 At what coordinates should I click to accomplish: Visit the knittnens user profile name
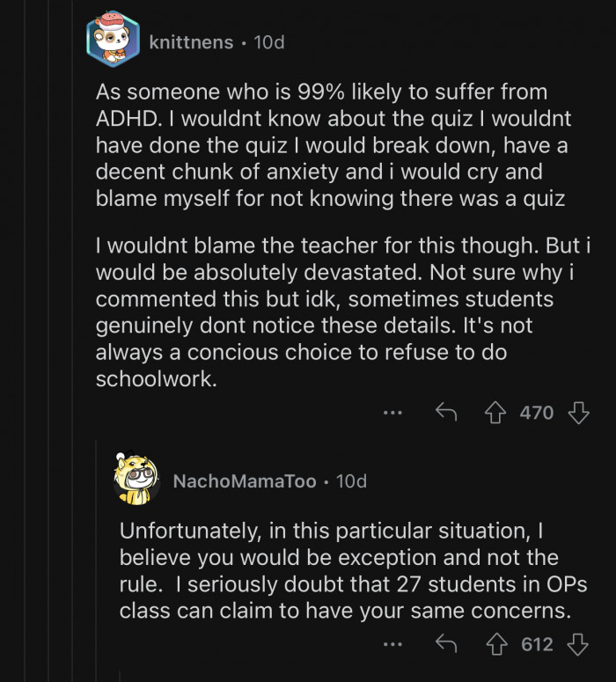pyautogui.click(x=191, y=41)
